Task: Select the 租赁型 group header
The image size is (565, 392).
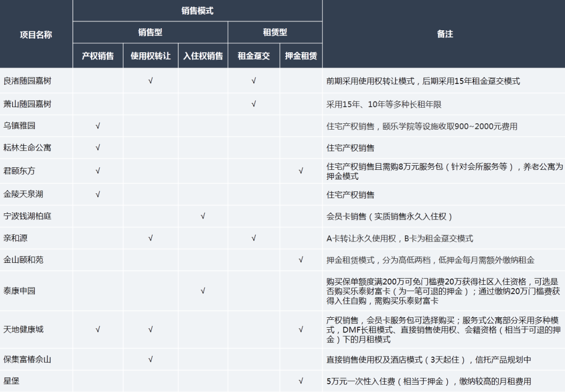Action: point(275,32)
